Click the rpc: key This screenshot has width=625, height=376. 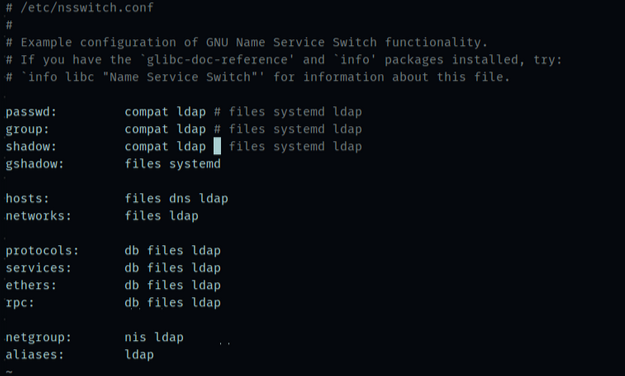click(20, 303)
